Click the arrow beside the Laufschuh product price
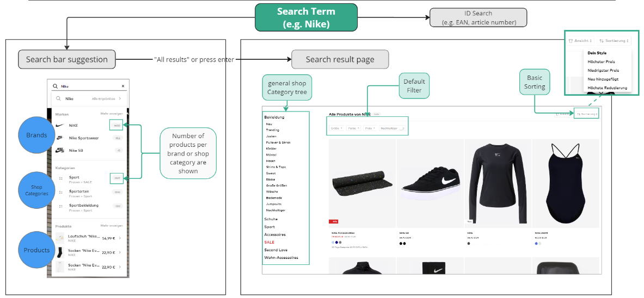This screenshot has height=298, width=644. tap(120, 238)
